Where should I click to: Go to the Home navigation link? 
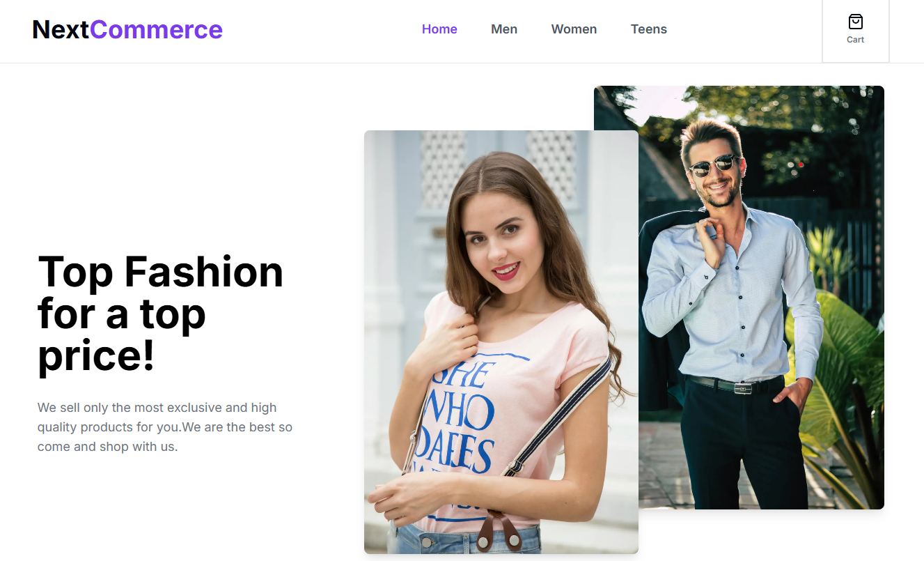(439, 29)
